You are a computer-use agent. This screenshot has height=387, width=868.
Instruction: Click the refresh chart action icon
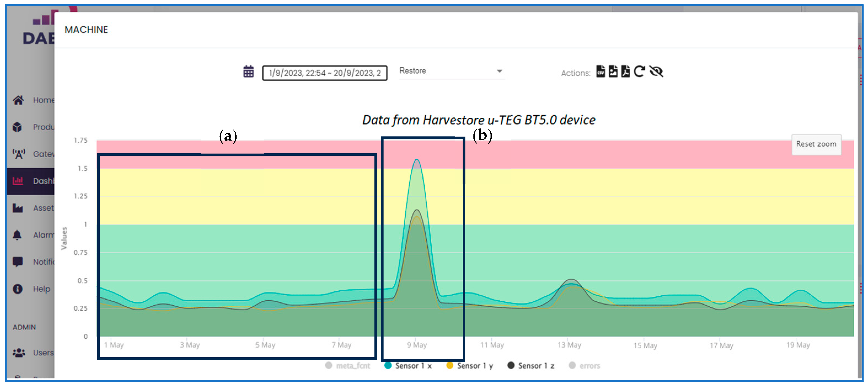pos(639,71)
